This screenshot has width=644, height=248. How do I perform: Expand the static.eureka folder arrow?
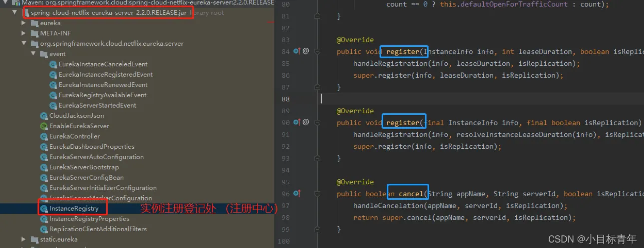coord(24,239)
